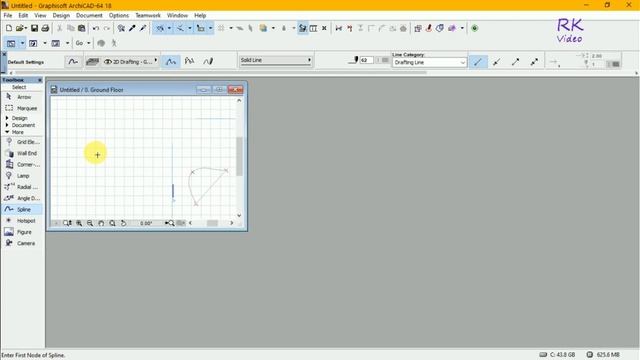
Task: Open the 2D Drafting layer dropdown
Action: (x=131, y=62)
